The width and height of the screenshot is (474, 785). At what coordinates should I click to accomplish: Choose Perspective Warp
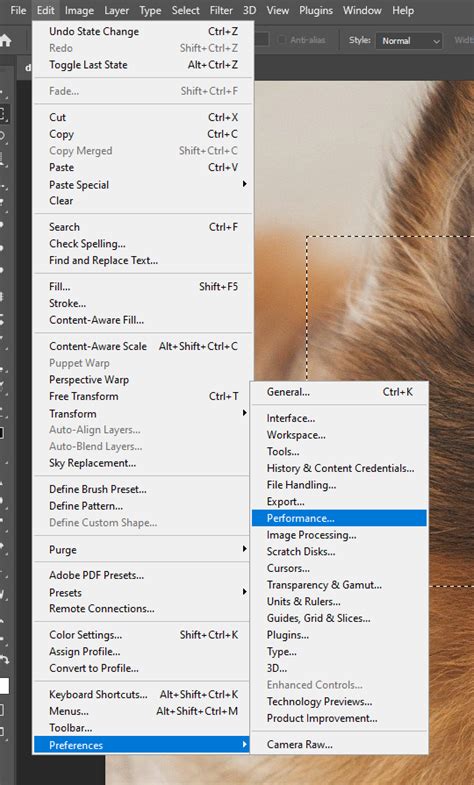click(x=143, y=379)
